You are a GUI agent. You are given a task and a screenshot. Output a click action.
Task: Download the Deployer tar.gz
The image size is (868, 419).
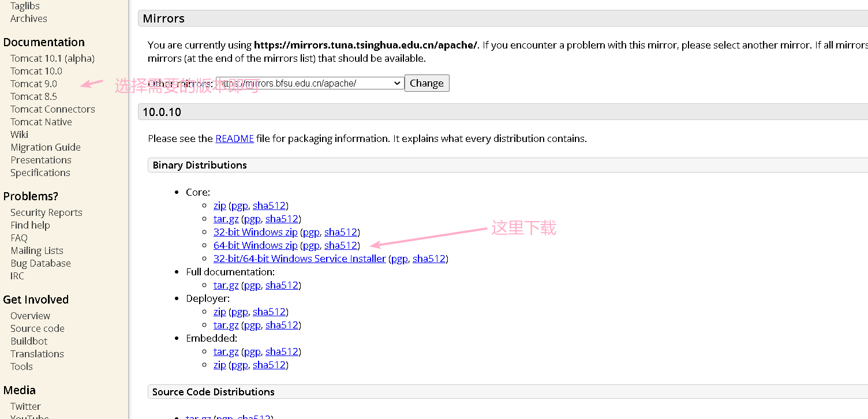(x=226, y=325)
